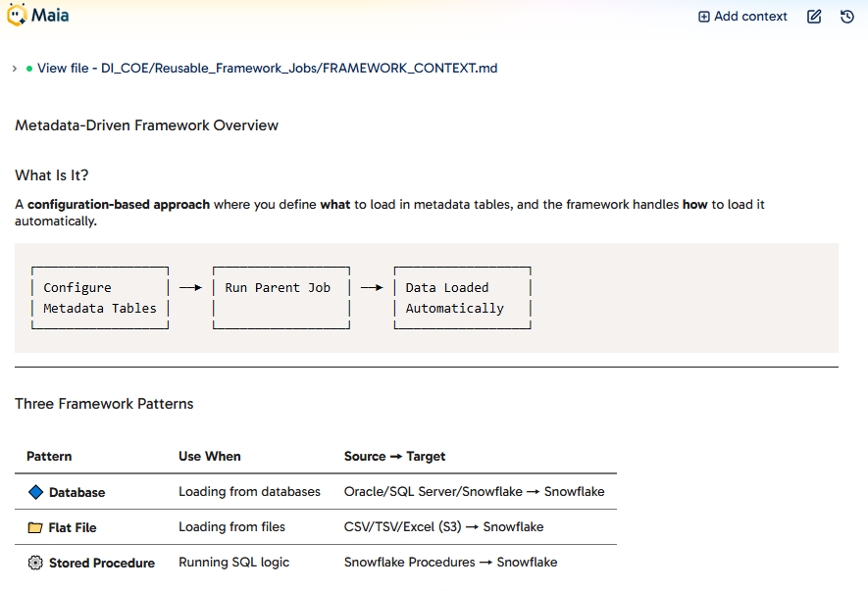Open the chat history clock icon
The height and width of the screenshot is (591, 868).
point(847,17)
